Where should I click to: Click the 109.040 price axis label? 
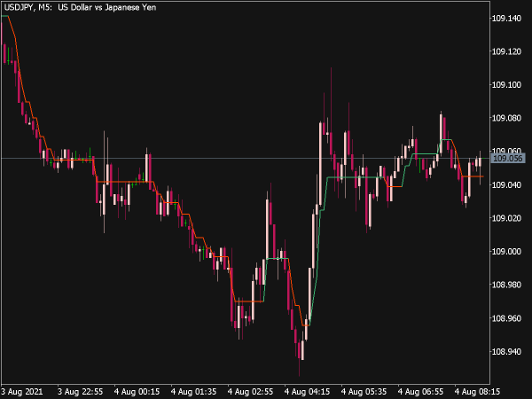tap(506, 185)
